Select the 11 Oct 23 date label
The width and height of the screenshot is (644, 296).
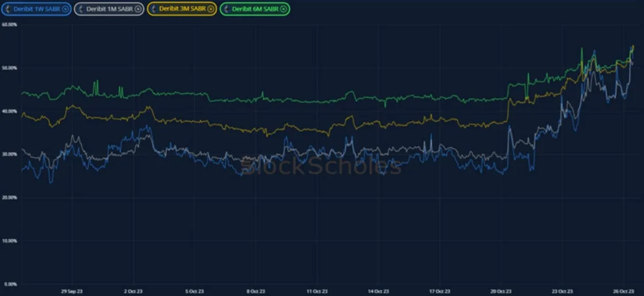(x=317, y=291)
